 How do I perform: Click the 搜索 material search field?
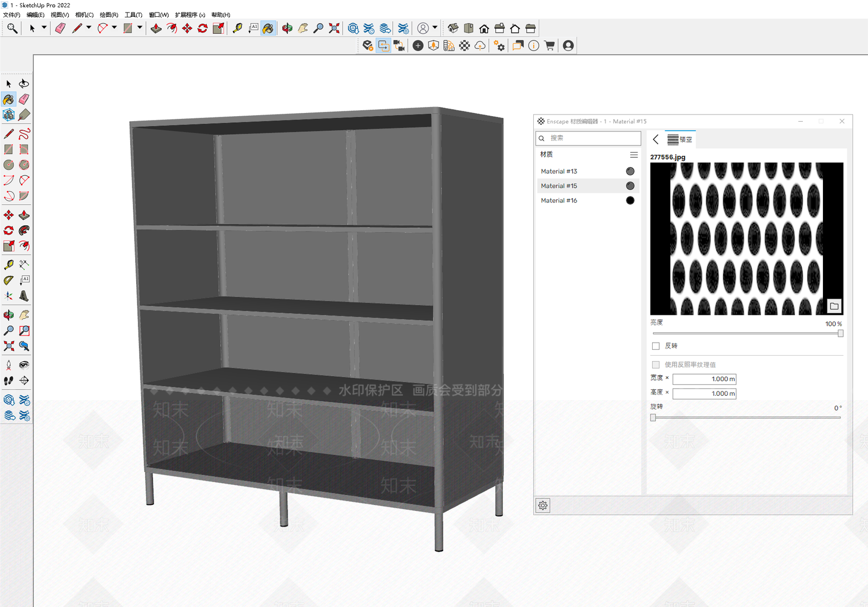[x=588, y=138]
